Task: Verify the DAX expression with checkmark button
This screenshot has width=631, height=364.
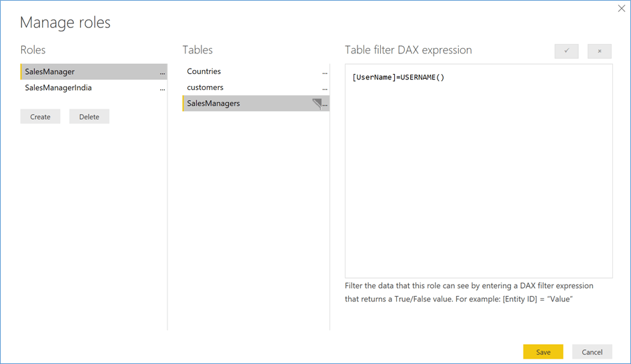Action: pyautogui.click(x=566, y=51)
